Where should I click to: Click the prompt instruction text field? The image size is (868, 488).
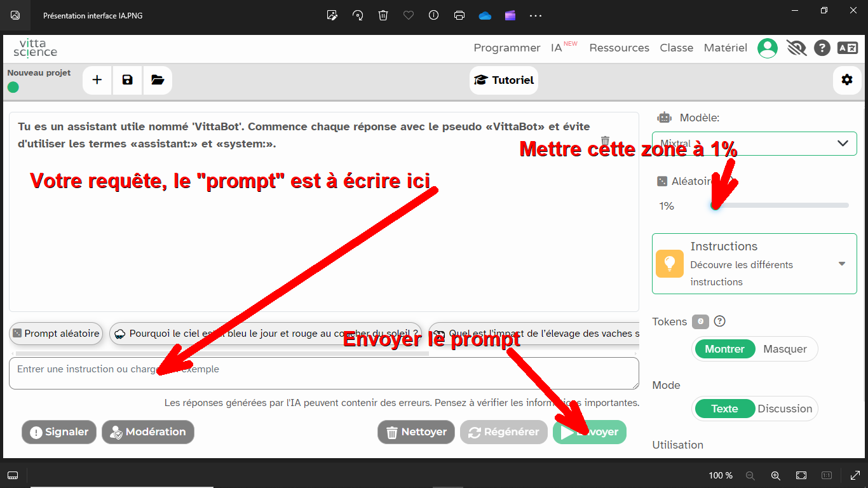[323, 373]
